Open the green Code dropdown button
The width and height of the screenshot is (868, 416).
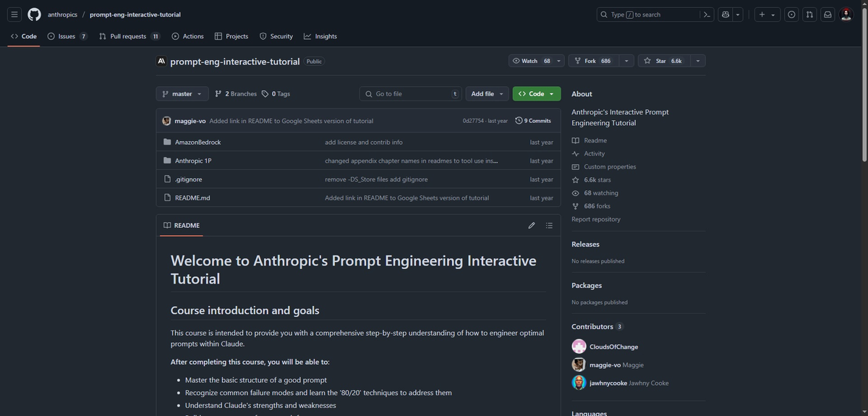(537, 93)
